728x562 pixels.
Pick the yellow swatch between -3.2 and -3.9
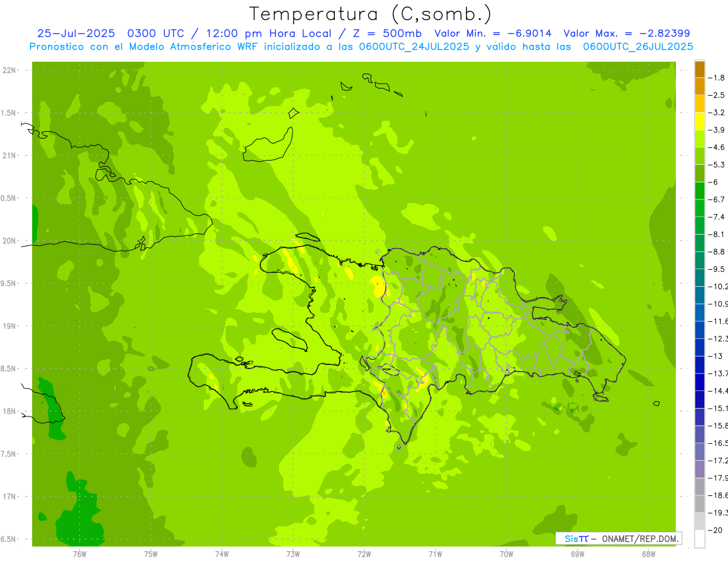point(699,121)
